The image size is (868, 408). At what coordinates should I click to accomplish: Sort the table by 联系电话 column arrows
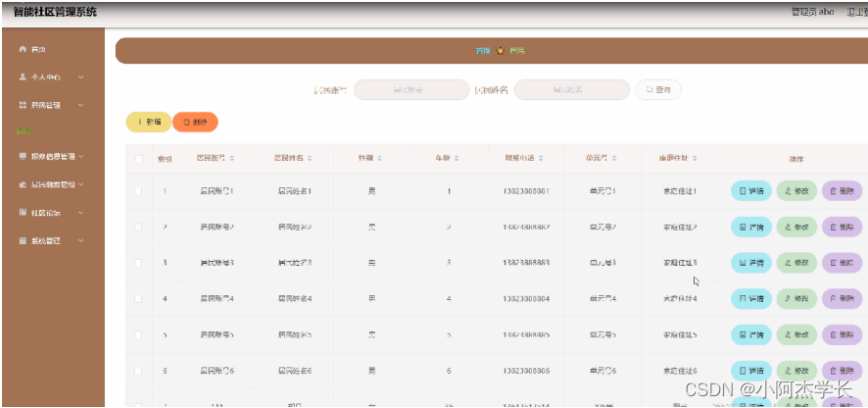tap(539, 159)
